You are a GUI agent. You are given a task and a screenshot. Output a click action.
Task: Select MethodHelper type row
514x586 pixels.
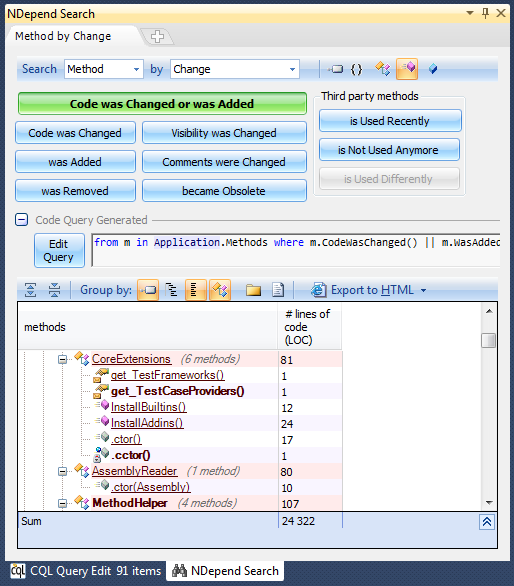coord(130,503)
